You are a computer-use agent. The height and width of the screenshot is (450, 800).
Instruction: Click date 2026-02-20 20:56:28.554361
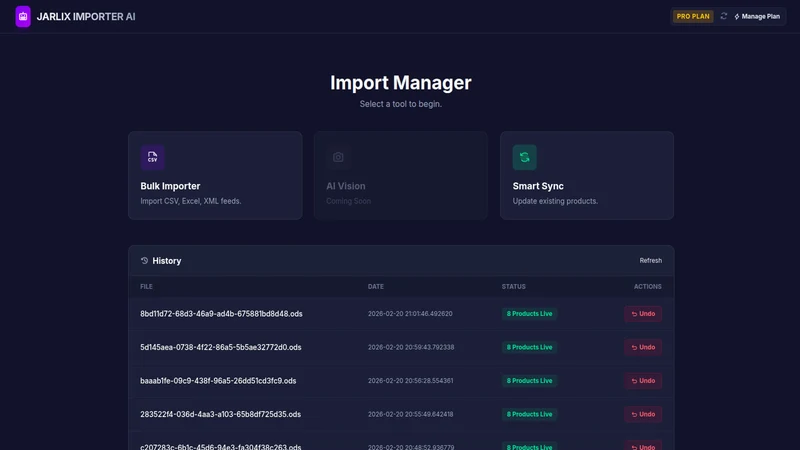(x=410, y=381)
